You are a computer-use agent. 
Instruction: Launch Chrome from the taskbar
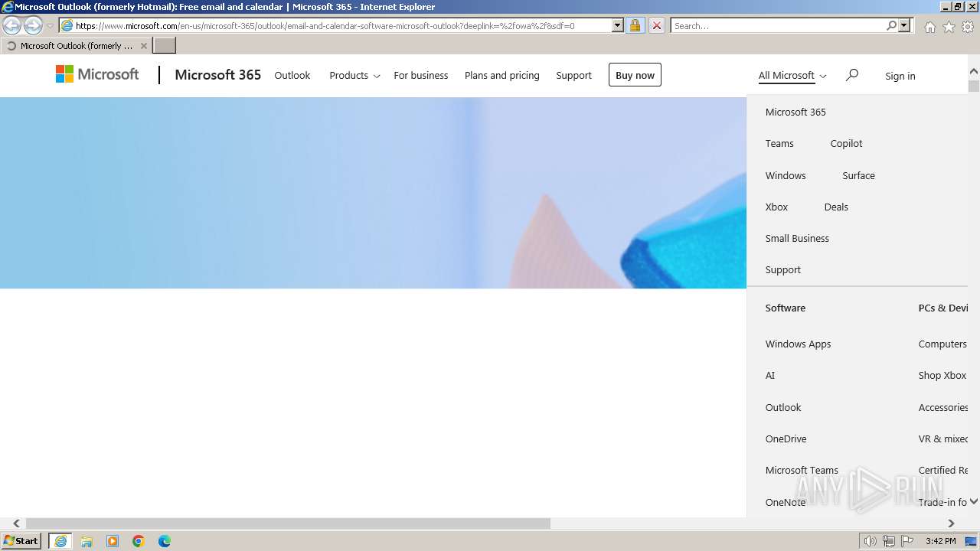(x=139, y=541)
